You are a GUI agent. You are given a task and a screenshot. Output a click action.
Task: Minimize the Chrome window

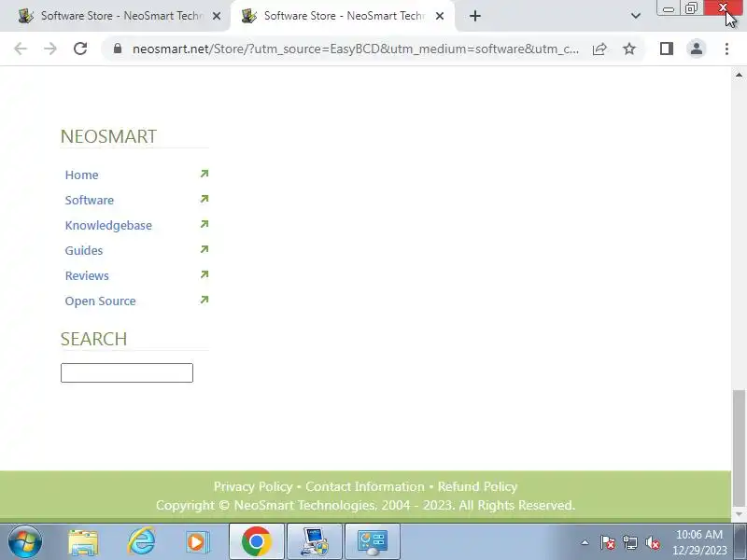(669, 8)
